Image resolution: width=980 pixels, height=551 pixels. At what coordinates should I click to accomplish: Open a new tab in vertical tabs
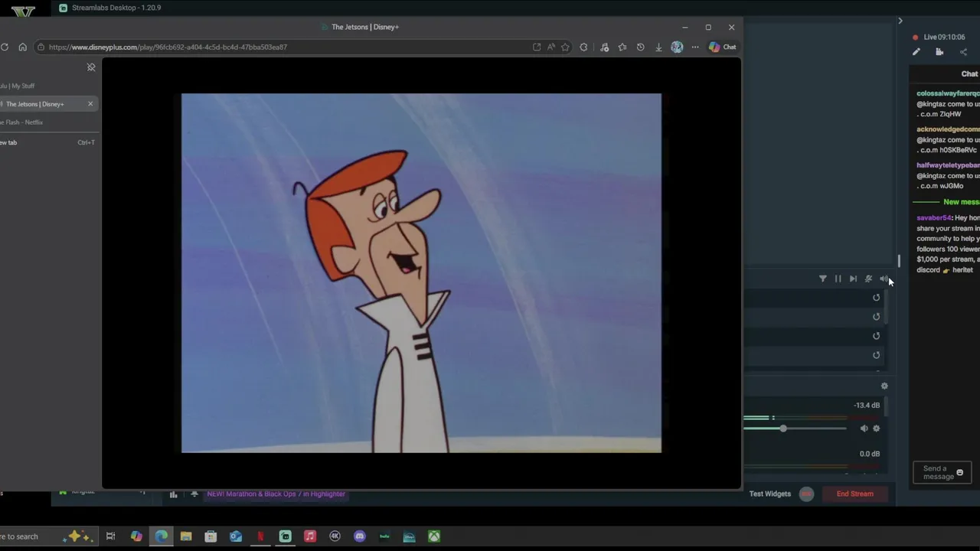click(49, 142)
